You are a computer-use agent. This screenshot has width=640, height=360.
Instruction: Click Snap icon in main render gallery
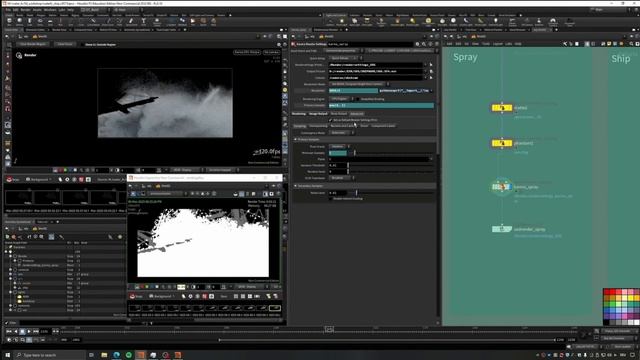(12, 179)
